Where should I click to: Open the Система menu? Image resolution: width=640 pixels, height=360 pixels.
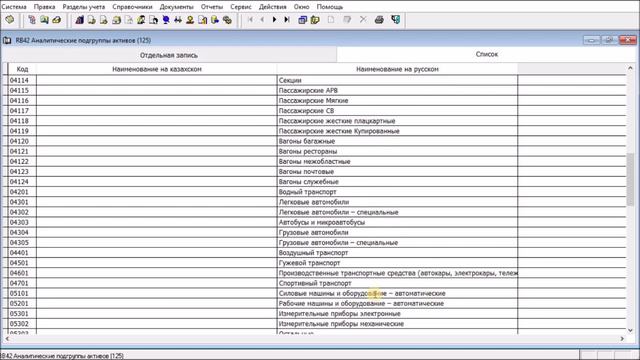pos(14,7)
